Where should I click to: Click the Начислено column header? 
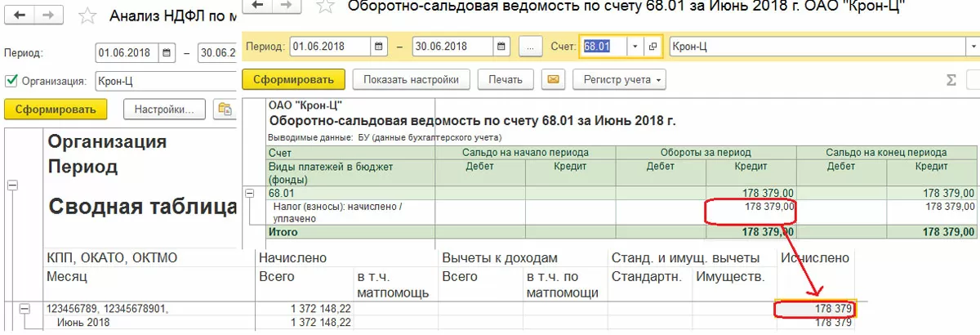click(x=292, y=258)
